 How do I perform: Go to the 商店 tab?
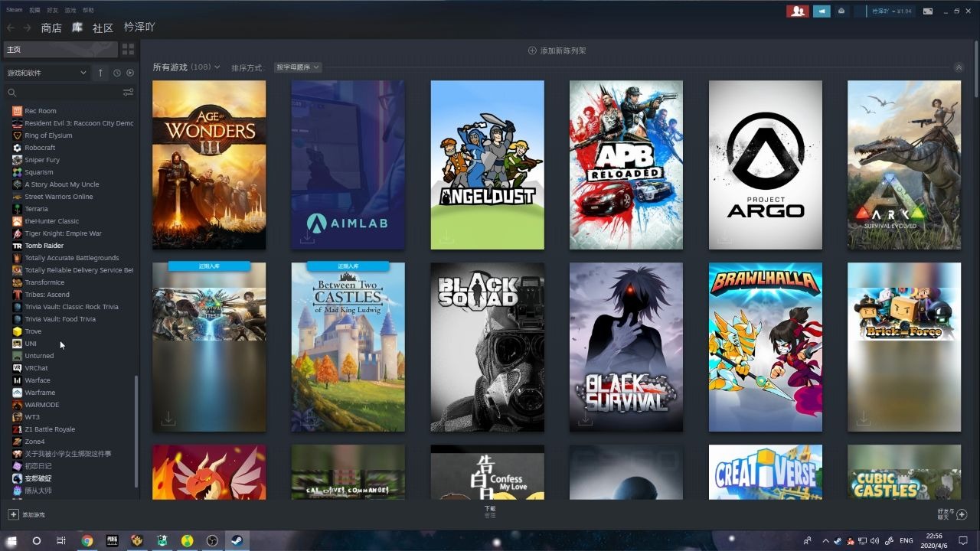51,28
